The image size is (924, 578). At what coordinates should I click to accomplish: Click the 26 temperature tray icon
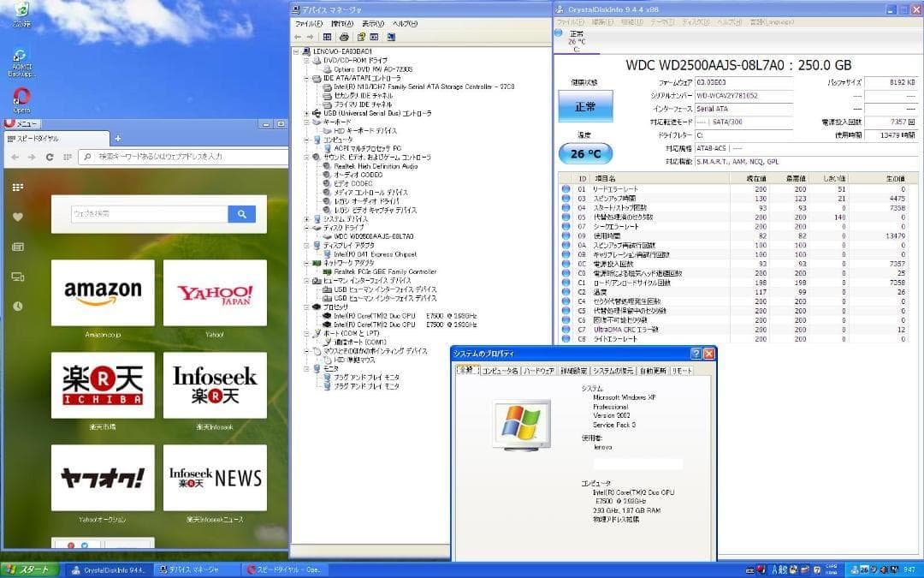tap(864, 569)
